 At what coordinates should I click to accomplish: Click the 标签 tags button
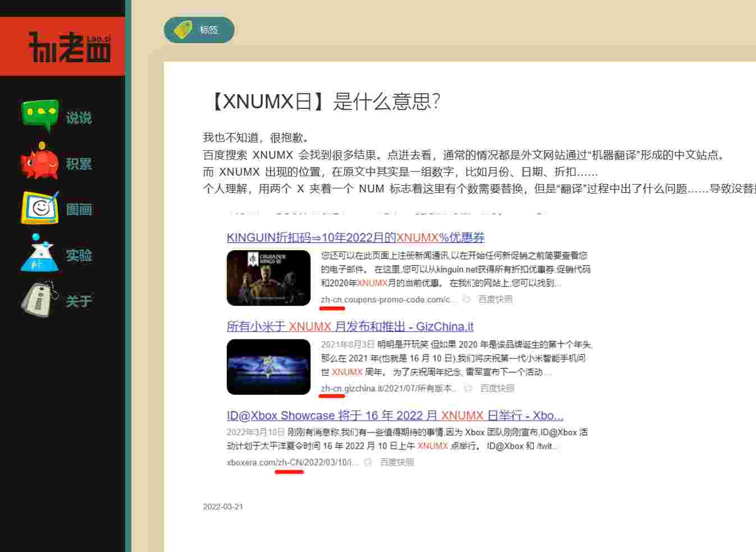click(199, 30)
